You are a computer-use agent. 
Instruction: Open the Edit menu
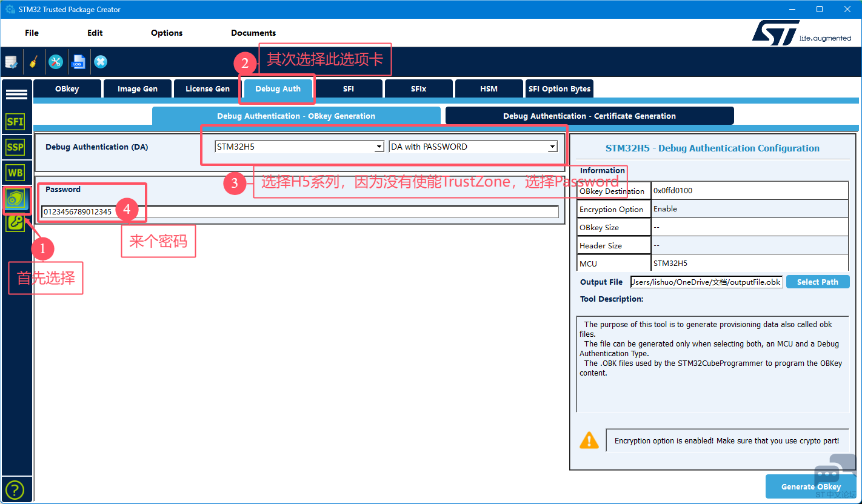point(95,33)
